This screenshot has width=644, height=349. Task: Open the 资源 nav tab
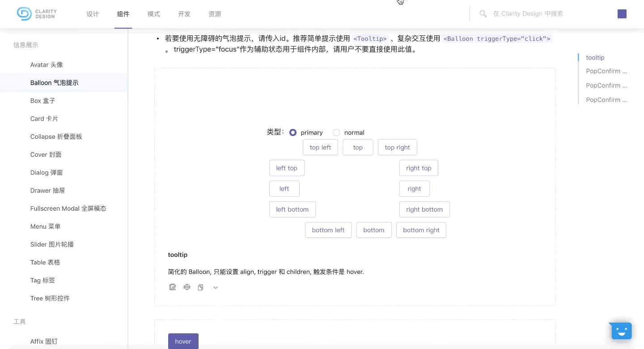pyautogui.click(x=215, y=14)
